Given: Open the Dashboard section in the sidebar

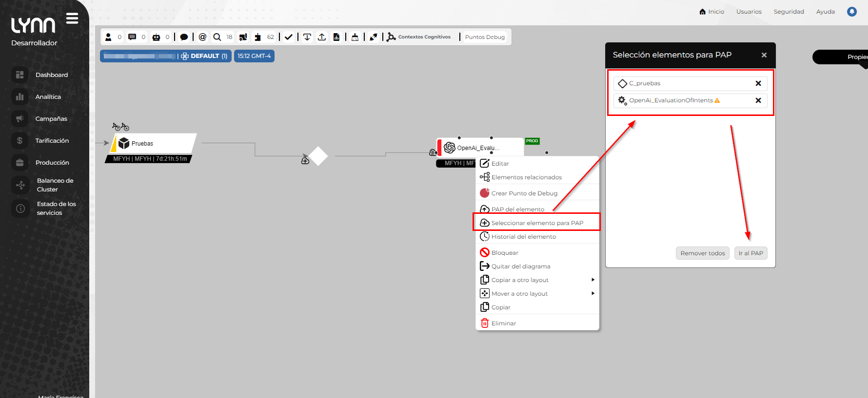Looking at the screenshot, I should click(x=51, y=75).
